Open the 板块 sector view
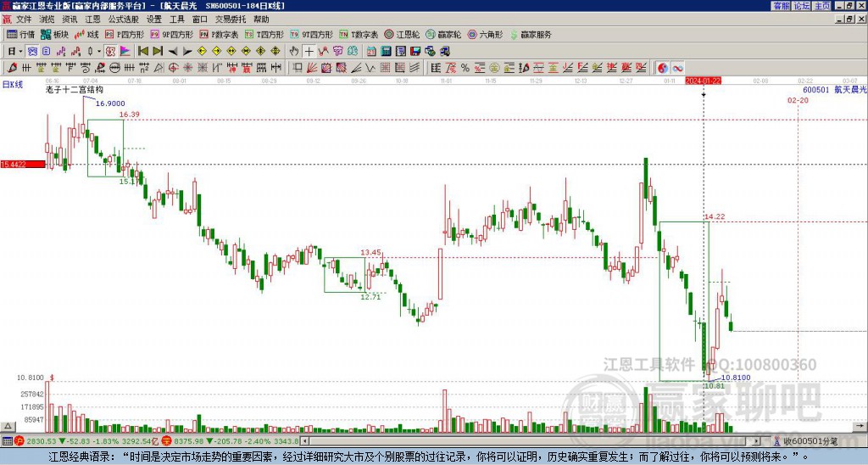This screenshot has width=868, height=465. tap(54, 34)
